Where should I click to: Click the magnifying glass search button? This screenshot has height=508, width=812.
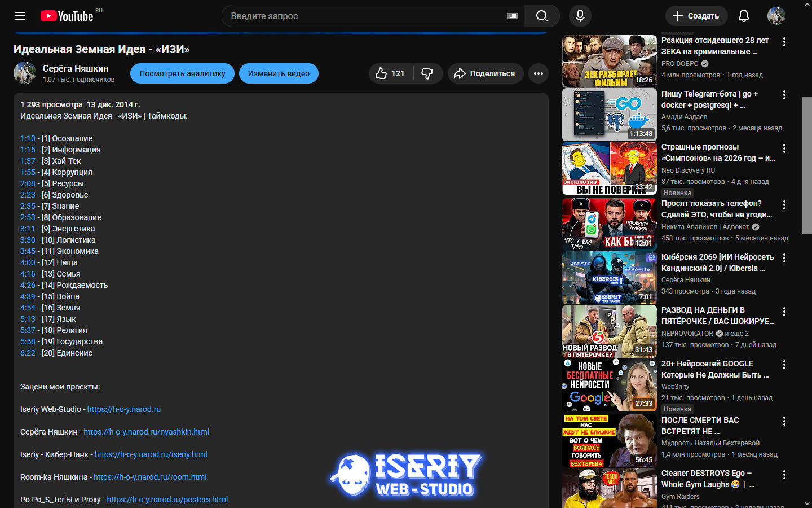coord(541,16)
